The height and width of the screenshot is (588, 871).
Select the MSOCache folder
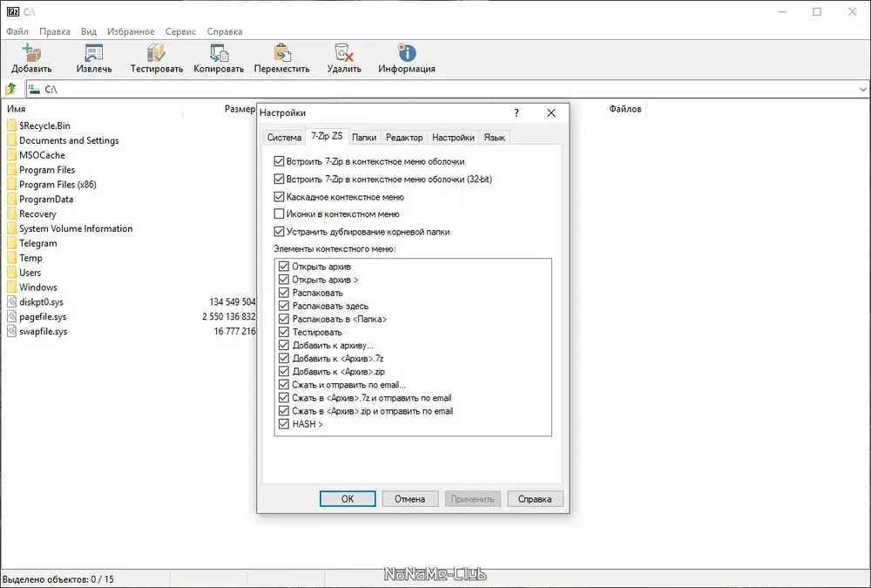pyautogui.click(x=42, y=155)
